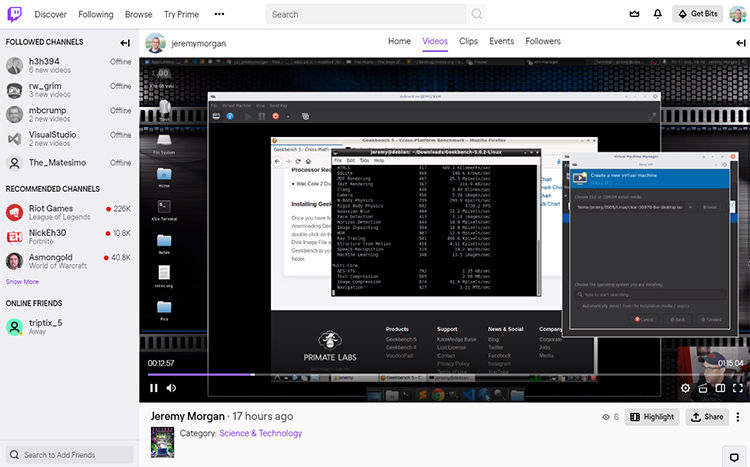The image size is (750, 467).
Task: Open h3h394 channel
Action: (69, 65)
